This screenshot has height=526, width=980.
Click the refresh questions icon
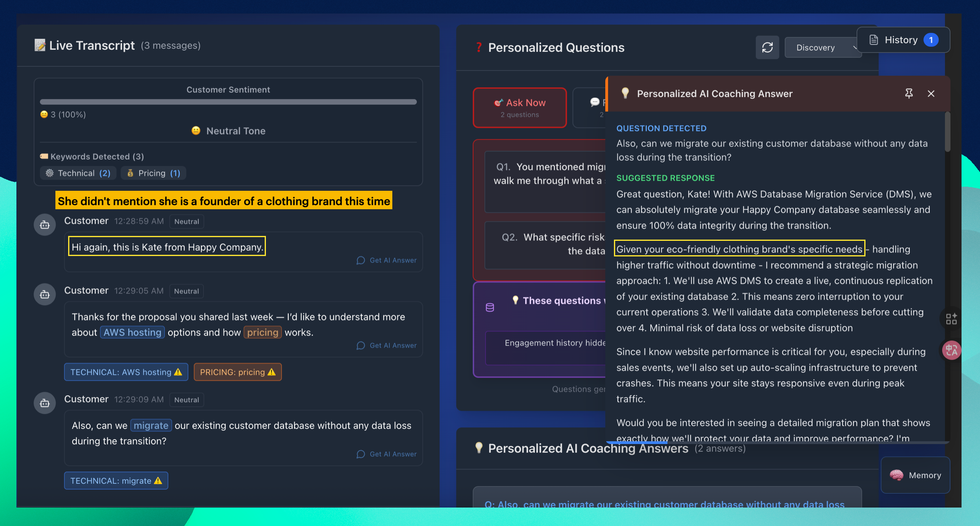tap(767, 48)
